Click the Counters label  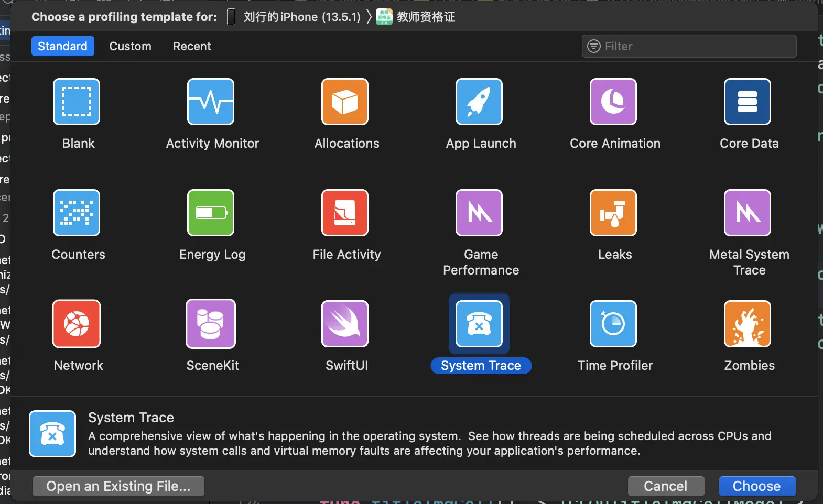[78, 255]
